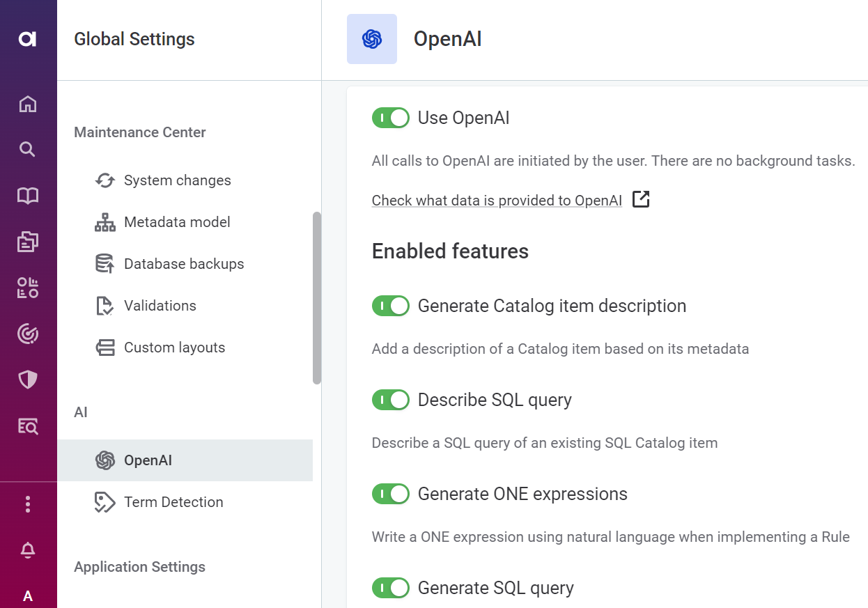
Task: Open System changes in Maintenance Center
Action: tap(177, 180)
